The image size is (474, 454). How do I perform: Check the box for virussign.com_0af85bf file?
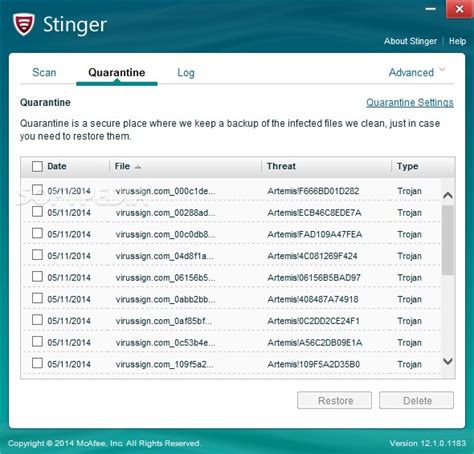[x=37, y=320]
